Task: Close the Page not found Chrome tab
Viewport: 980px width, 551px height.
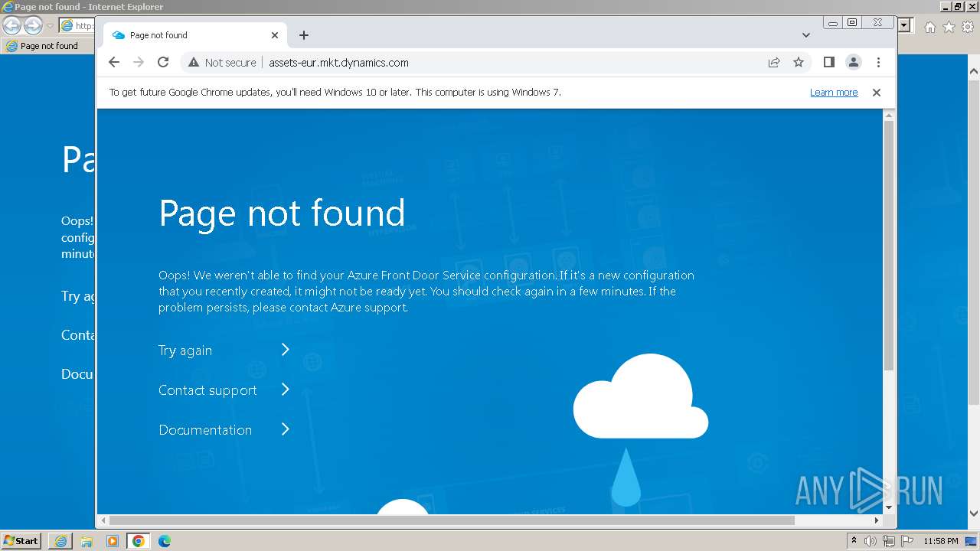Action: [x=275, y=35]
